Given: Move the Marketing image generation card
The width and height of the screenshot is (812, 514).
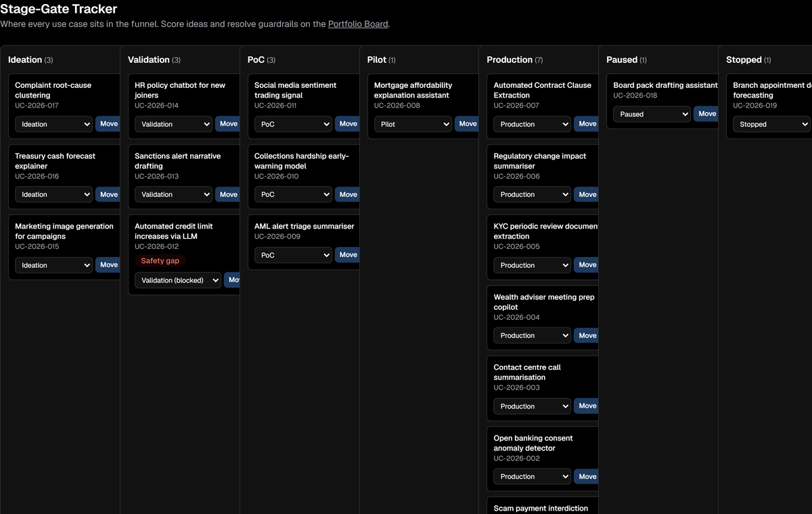Looking at the screenshot, I should click(108, 265).
